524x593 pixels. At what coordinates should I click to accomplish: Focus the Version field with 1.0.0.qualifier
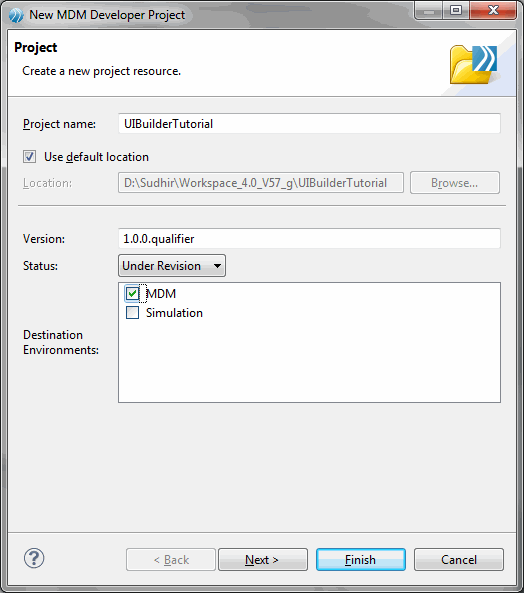pyautogui.click(x=309, y=239)
